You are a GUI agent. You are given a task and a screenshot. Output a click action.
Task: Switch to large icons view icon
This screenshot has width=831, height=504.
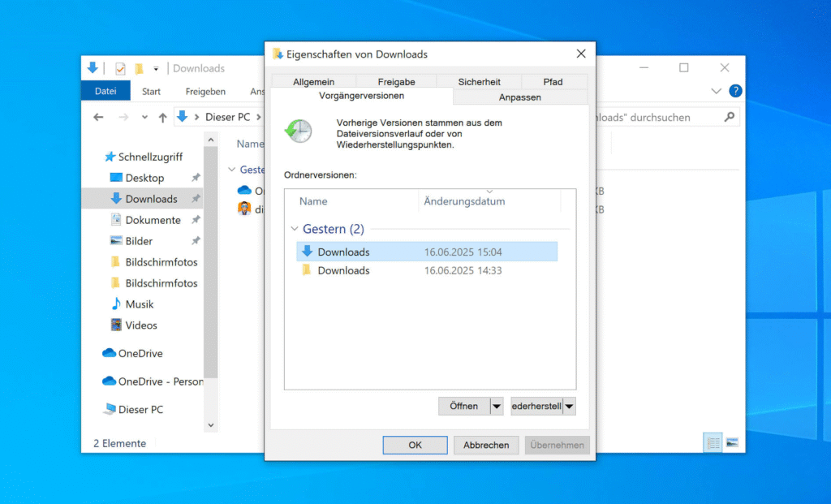pyautogui.click(x=732, y=442)
